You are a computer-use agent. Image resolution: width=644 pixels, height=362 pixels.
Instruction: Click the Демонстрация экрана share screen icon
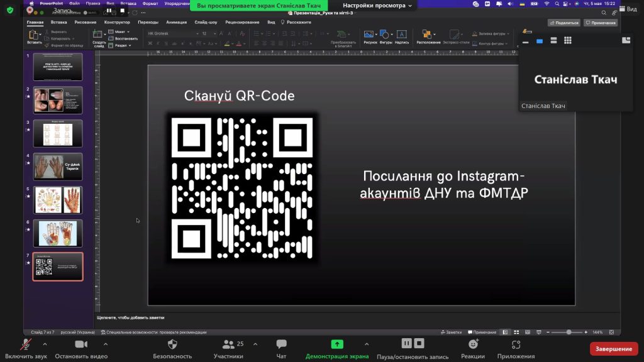click(337, 344)
